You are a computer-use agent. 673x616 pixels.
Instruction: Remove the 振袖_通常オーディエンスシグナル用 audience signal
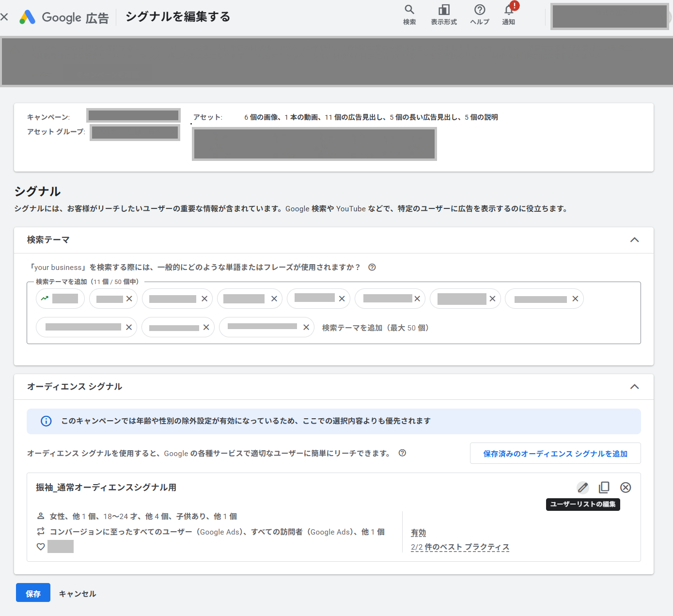tap(626, 488)
